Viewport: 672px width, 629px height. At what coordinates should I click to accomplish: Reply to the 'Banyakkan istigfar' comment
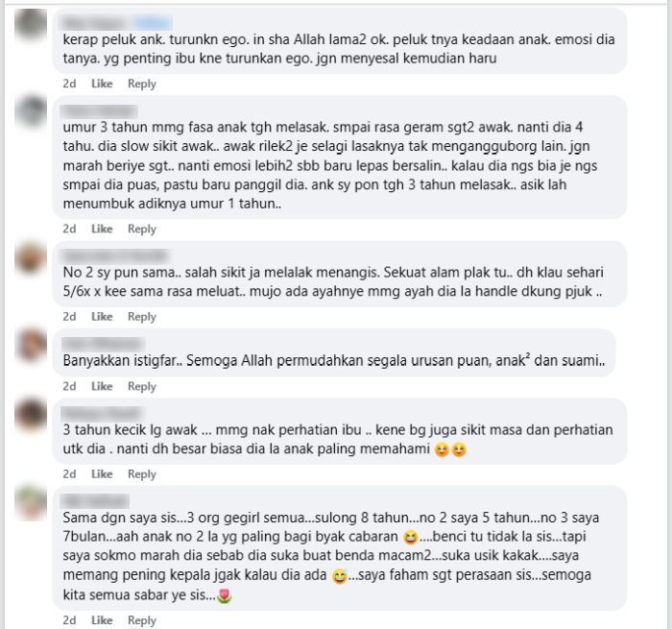pyautogui.click(x=142, y=386)
